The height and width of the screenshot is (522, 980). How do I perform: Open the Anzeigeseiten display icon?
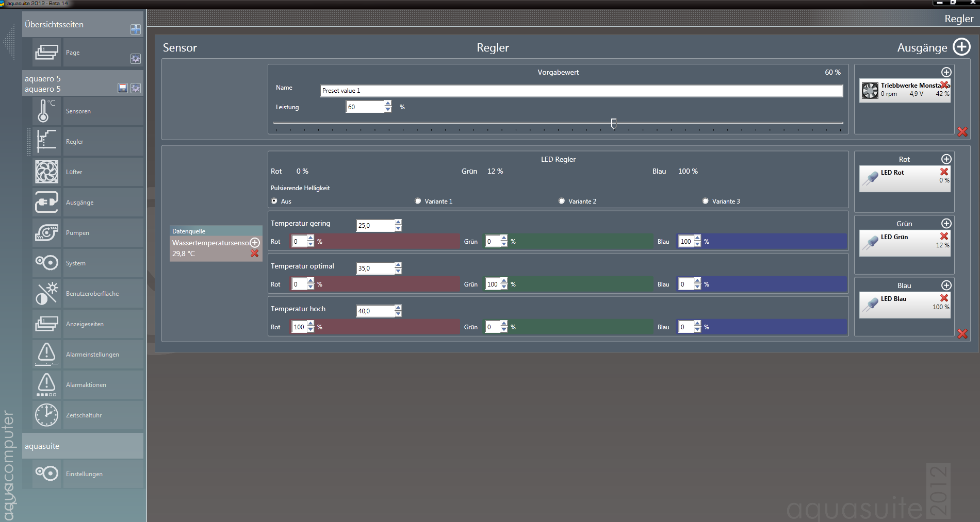pos(46,324)
